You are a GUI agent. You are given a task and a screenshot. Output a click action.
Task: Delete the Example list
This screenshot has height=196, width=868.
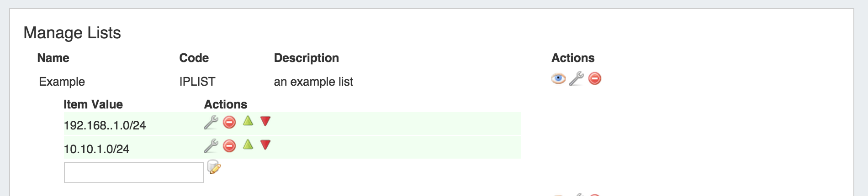(594, 79)
